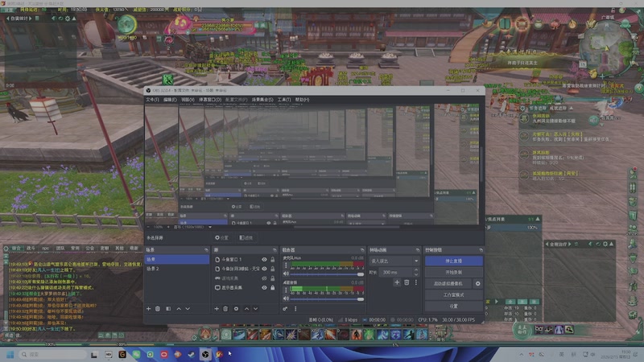
Task: Switch game chat to 公会 tab
Action: pyautogui.click(x=90, y=249)
